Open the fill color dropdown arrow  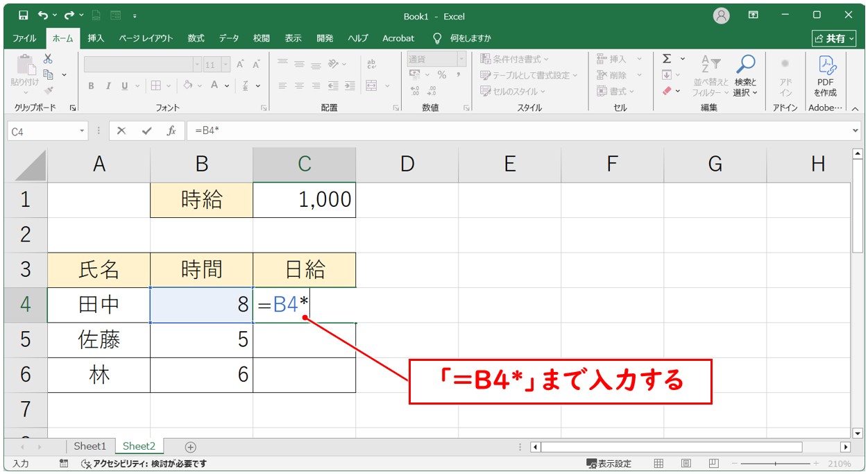point(199,86)
